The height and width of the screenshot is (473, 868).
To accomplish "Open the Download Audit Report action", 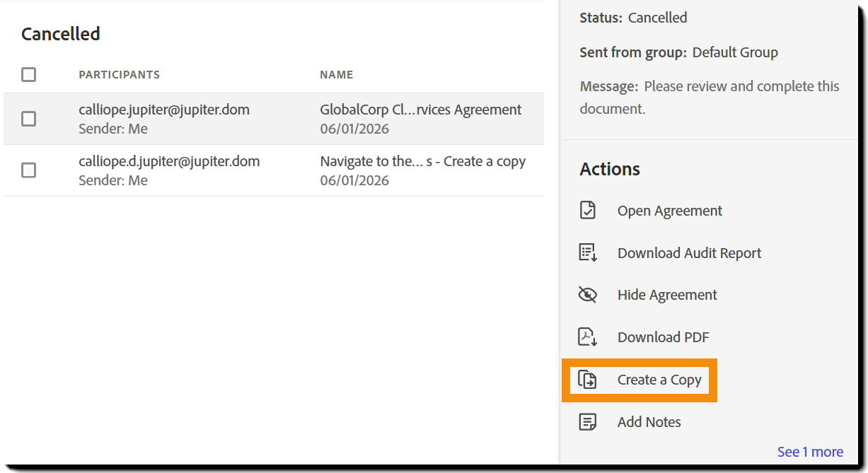I will (x=689, y=252).
